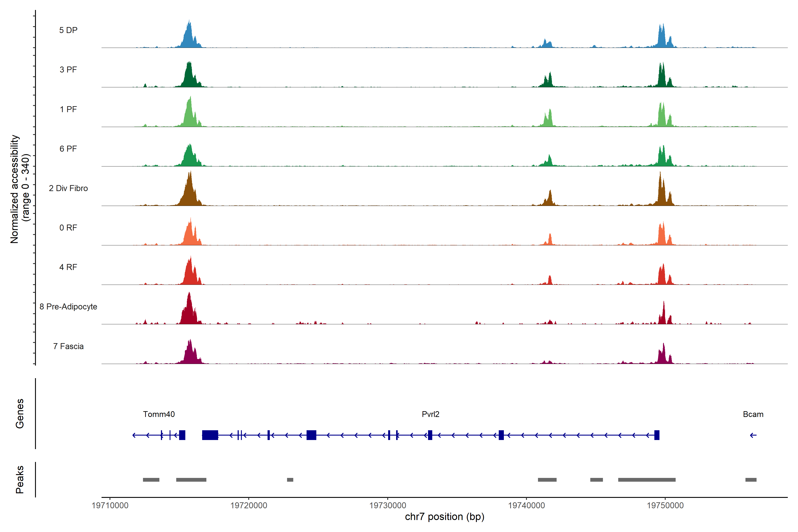Image resolution: width=798 pixels, height=532 pixels.
Task: Click the 19750000 axis tick label
Action: point(665,506)
